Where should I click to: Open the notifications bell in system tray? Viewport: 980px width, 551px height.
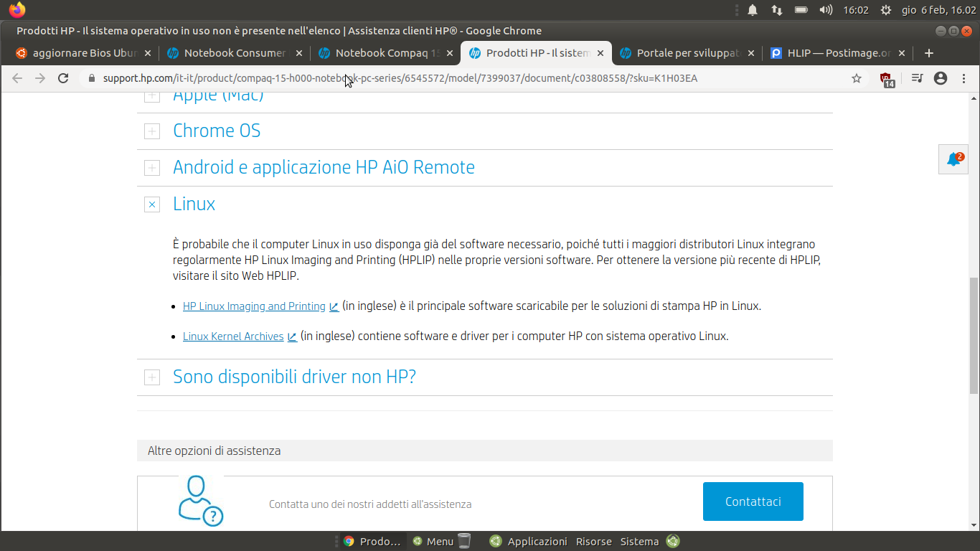753,10
